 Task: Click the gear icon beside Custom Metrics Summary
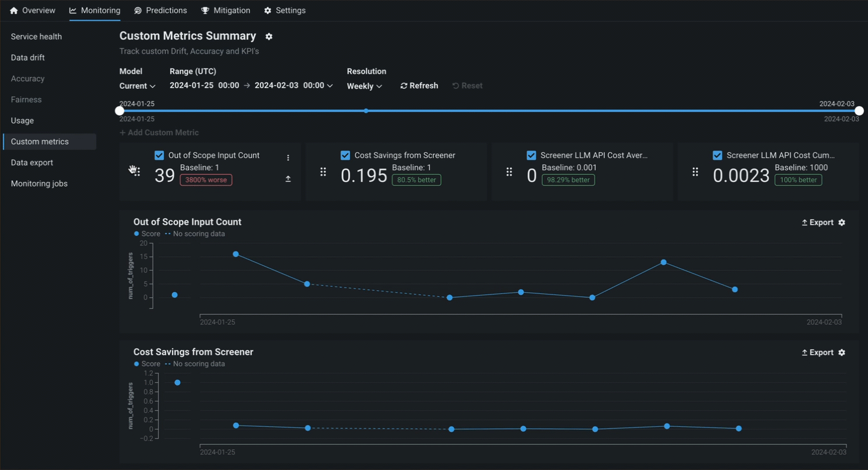coord(269,37)
